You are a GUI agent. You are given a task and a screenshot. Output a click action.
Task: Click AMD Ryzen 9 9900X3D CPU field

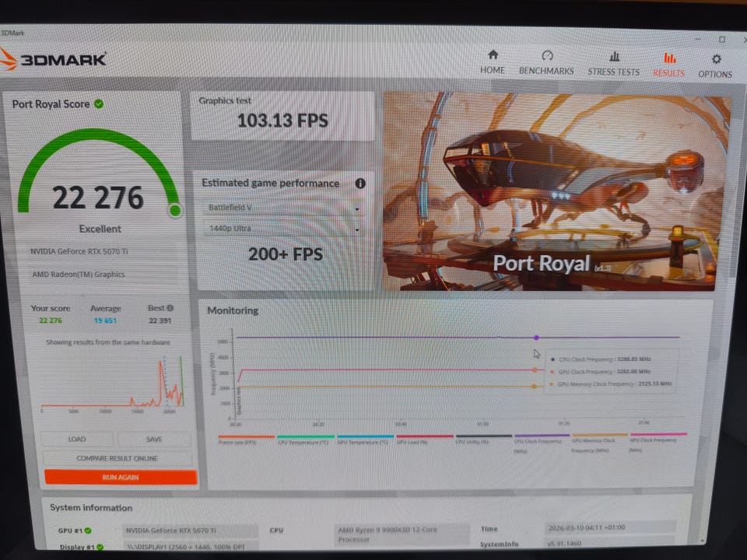pyautogui.click(x=402, y=534)
